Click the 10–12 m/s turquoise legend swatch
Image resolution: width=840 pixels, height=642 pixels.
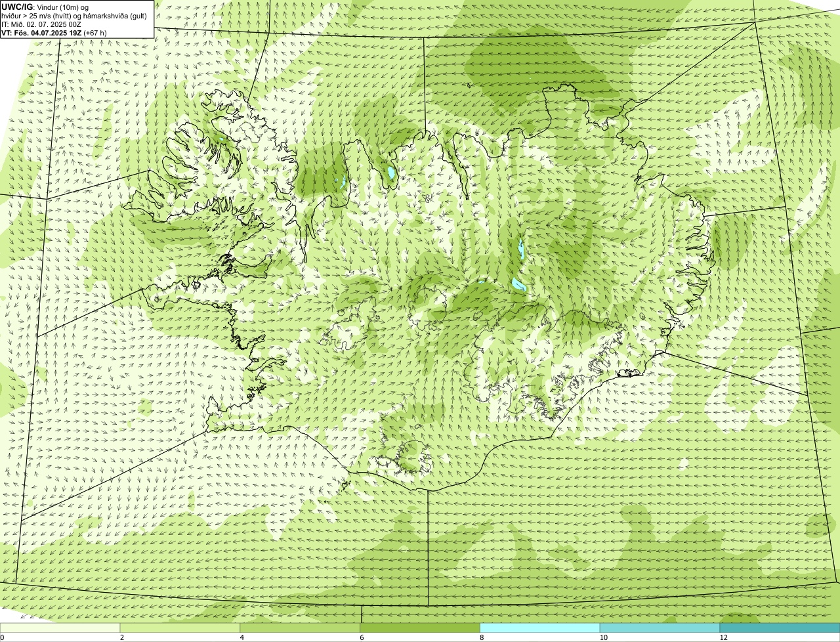660,628
